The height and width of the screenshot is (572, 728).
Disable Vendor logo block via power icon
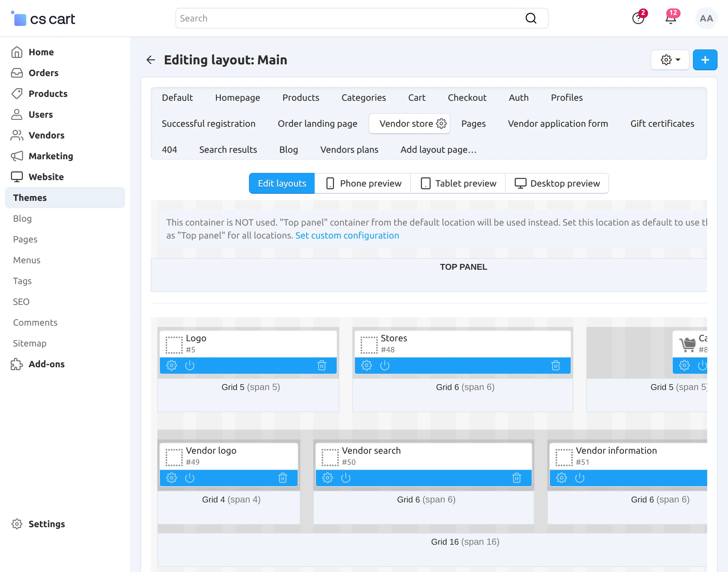(x=190, y=477)
